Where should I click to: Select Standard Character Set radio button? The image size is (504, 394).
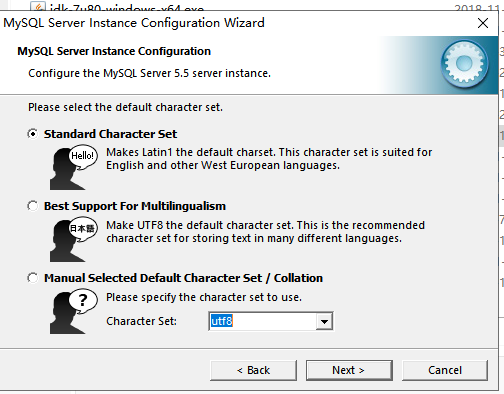(33, 134)
